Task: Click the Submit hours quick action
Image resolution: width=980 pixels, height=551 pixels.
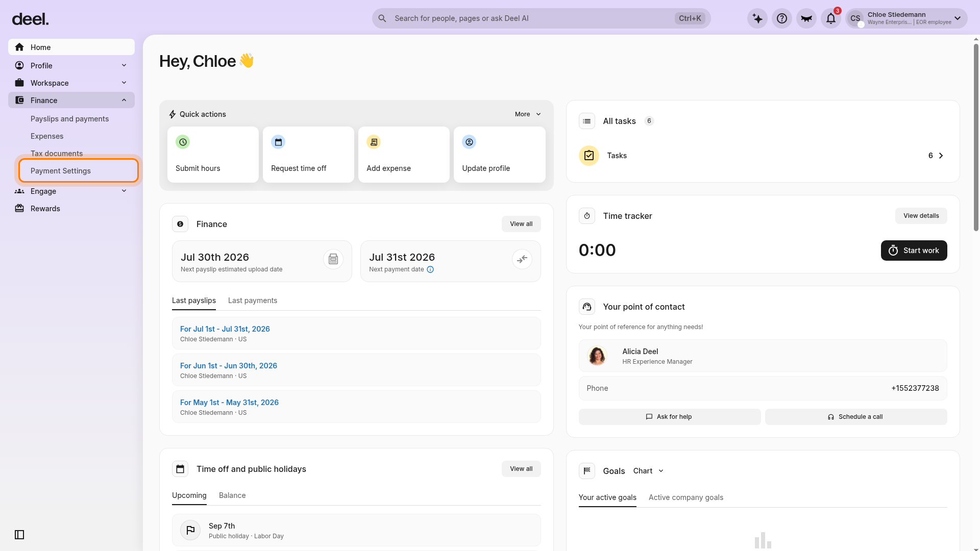Action: [x=213, y=155]
